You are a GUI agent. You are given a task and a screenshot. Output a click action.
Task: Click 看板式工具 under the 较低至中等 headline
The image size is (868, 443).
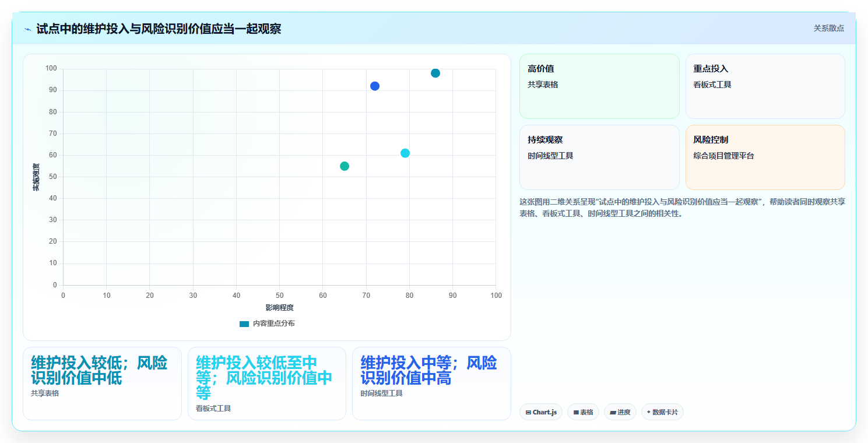(x=213, y=409)
